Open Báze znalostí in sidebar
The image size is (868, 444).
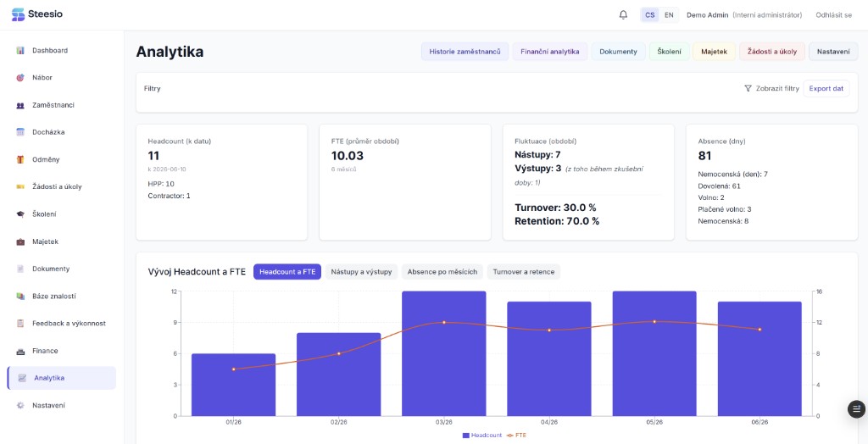pos(61,297)
